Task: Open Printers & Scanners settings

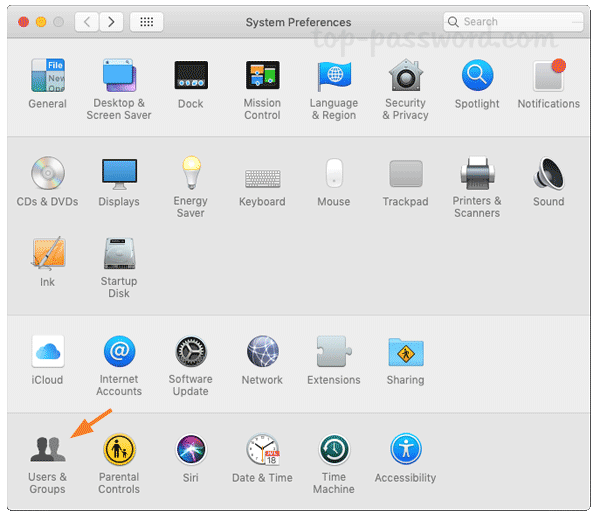Action: click(x=477, y=175)
